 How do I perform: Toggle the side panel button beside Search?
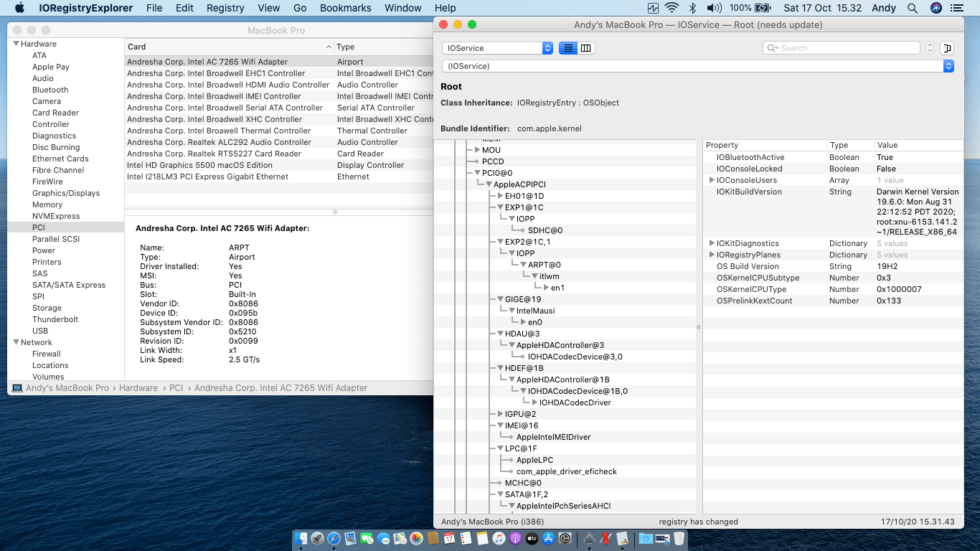click(x=947, y=48)
